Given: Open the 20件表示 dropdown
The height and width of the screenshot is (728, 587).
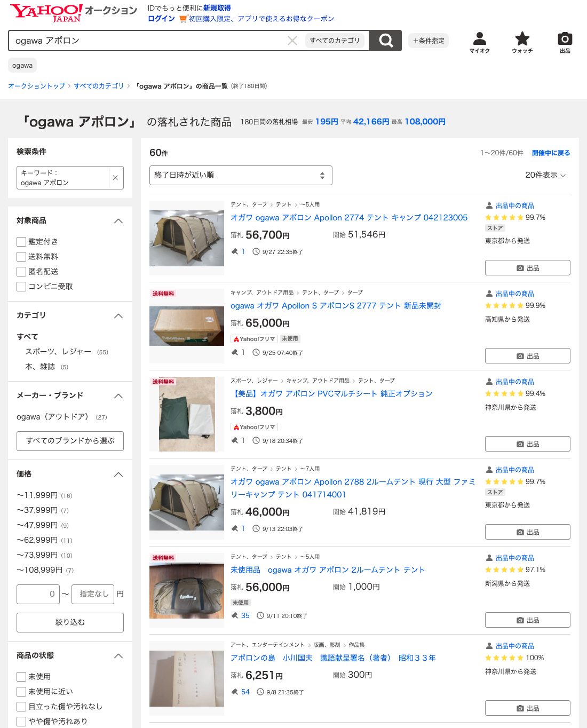Looking at the screenshot, I should [545, 175].
